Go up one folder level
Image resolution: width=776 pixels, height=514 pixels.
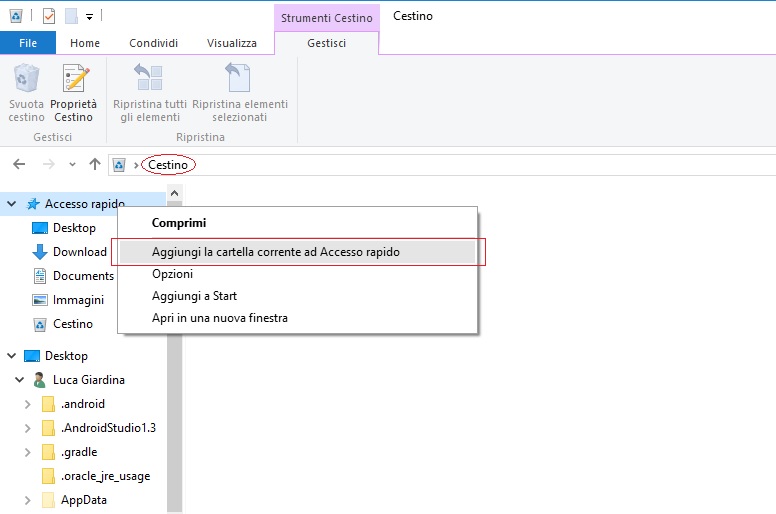[x=95, y=164]
